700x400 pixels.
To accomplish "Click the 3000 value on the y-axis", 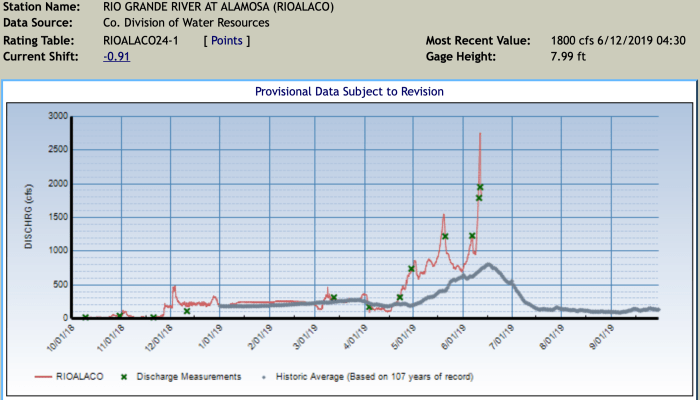I will (x=58, y=117).
